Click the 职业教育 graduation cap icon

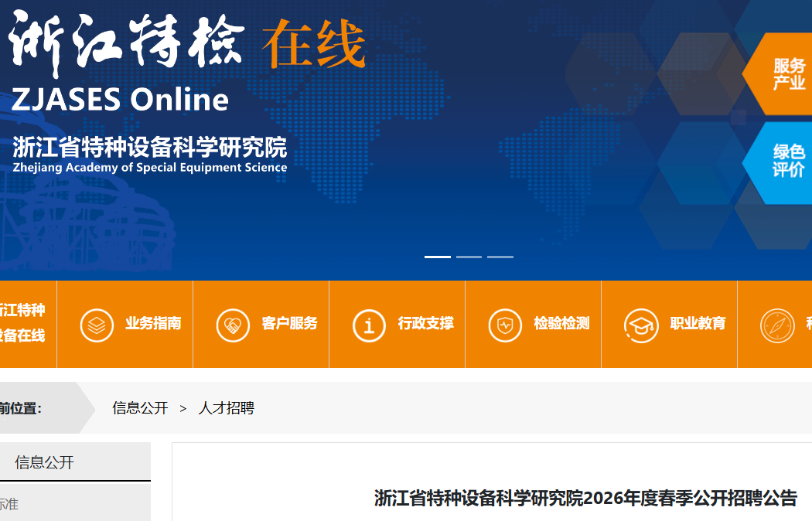(641, 325)
